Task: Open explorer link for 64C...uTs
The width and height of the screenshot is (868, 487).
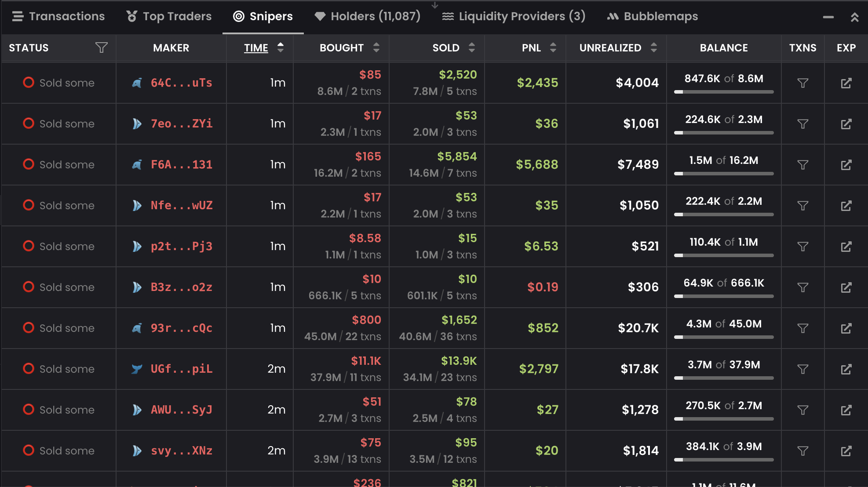Action: 846,83
